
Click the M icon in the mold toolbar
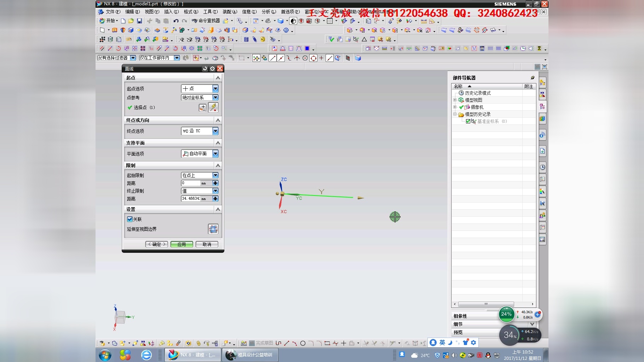click(474, 48)
